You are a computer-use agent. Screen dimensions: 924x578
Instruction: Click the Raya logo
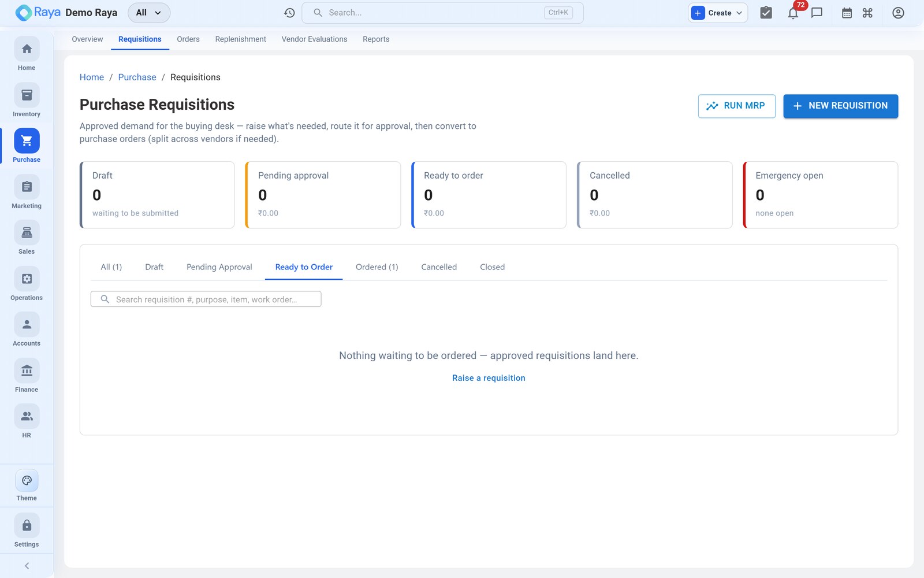pos(38,13)
